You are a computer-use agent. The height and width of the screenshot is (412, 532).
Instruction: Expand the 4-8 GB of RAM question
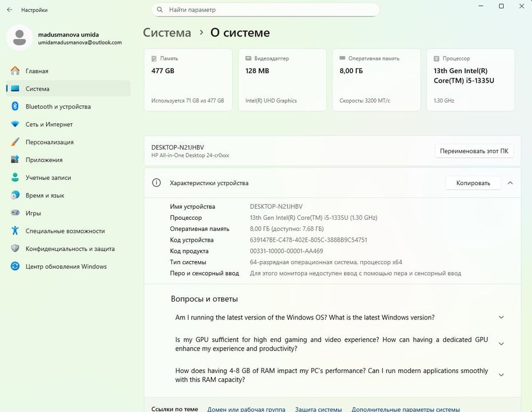pyautogui.click(x=501, y=375)
